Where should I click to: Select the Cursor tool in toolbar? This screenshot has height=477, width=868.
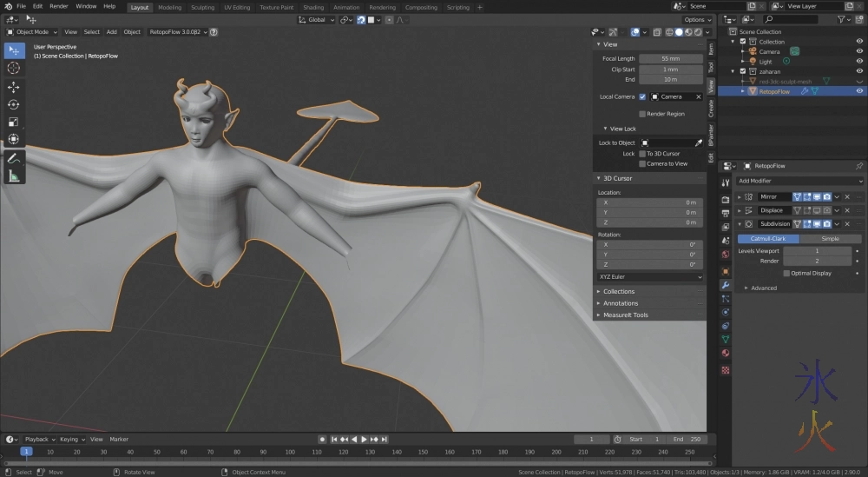(14, 67)
